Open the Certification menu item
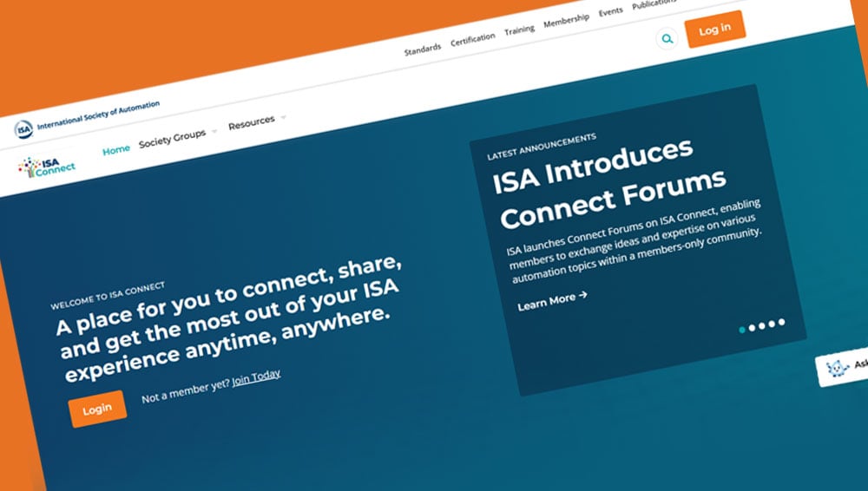Viewport: 868px width, 491px height. [x=473, y=39]
